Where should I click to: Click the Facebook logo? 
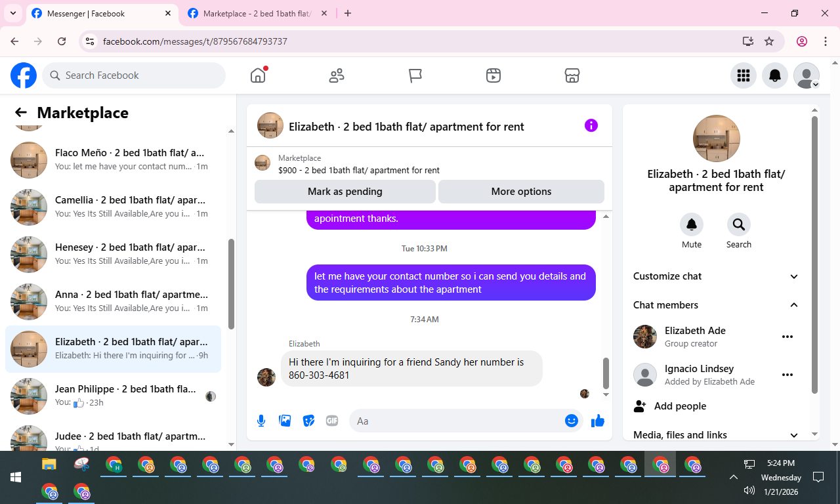tap(24, 75)
